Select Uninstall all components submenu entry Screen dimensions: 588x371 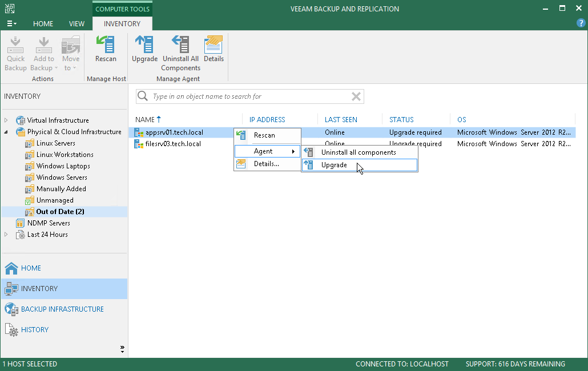(x=360, y=152)
